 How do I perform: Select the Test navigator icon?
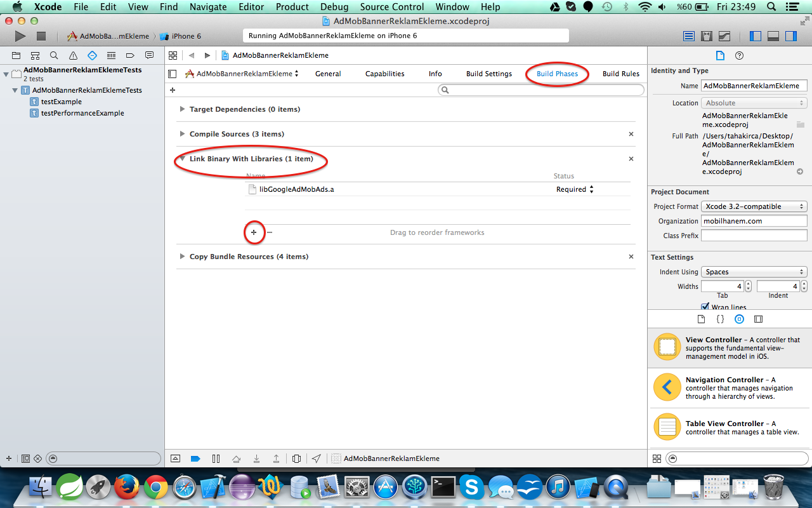93,55
